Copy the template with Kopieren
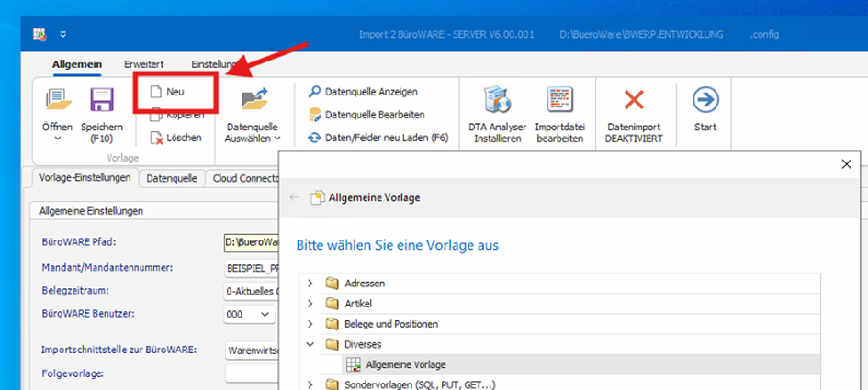Image resolution: width=868 pixels, height=390 pixels. click(178, 115)
